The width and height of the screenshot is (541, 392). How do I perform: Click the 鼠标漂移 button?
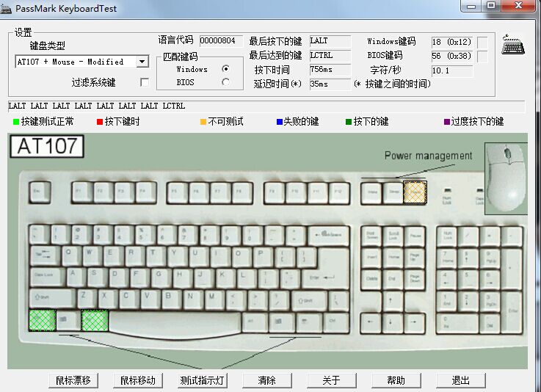click(x=73, y=380)
